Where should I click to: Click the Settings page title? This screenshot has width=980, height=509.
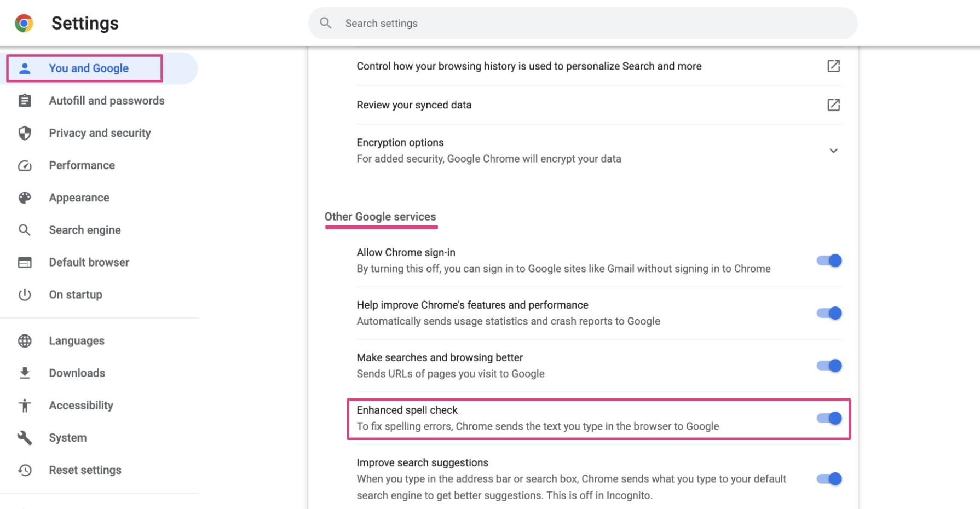(x=85, y=23)
